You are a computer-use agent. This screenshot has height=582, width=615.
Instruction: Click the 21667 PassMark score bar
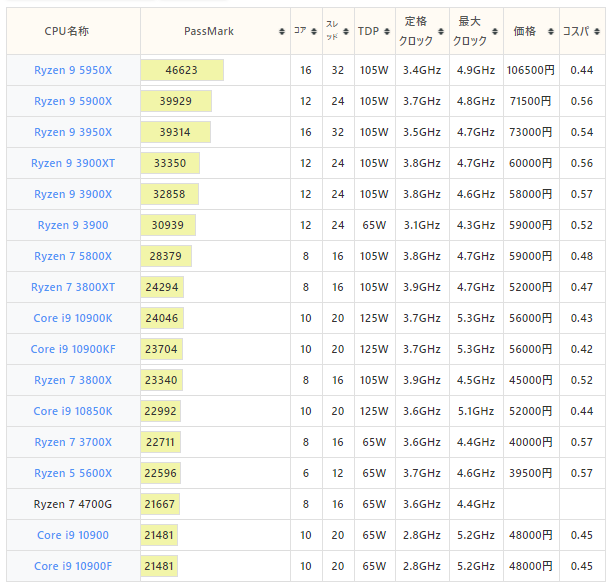click(160, 504)
